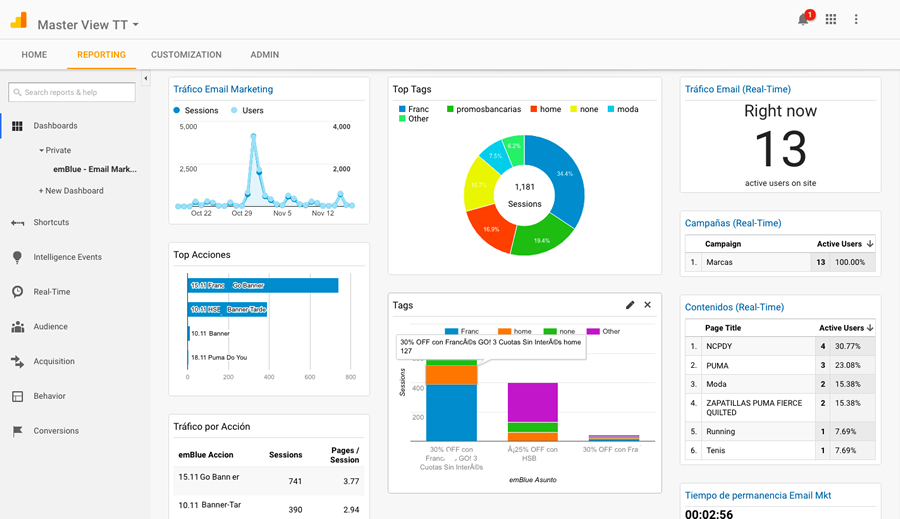Click the notifications bell icon
900x519 pixels.
tap(803, 19)
